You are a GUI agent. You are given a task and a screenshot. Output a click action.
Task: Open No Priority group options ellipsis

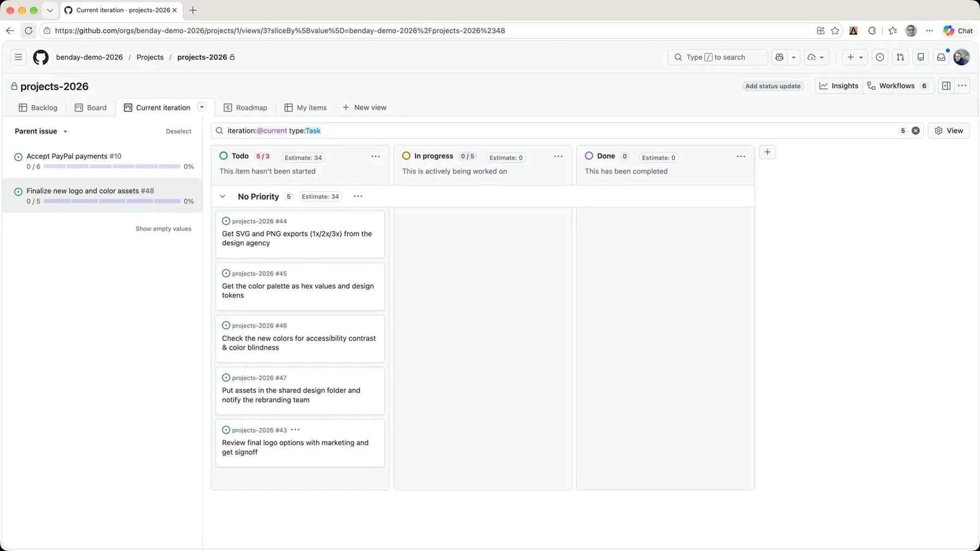358,197
